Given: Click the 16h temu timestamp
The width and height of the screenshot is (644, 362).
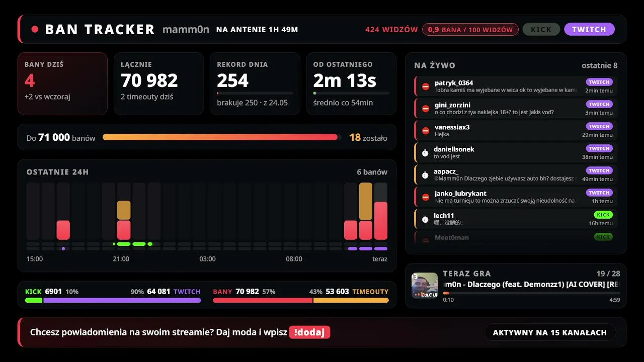Looking at the screenshot, I should pyautogui.click(x=601, y=223).
